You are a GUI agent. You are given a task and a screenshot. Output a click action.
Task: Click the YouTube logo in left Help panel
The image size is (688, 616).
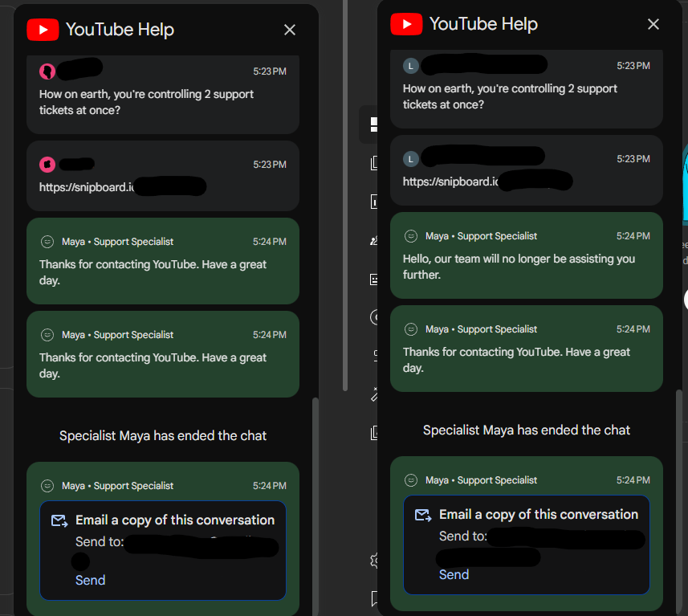[x=43, y=30]
